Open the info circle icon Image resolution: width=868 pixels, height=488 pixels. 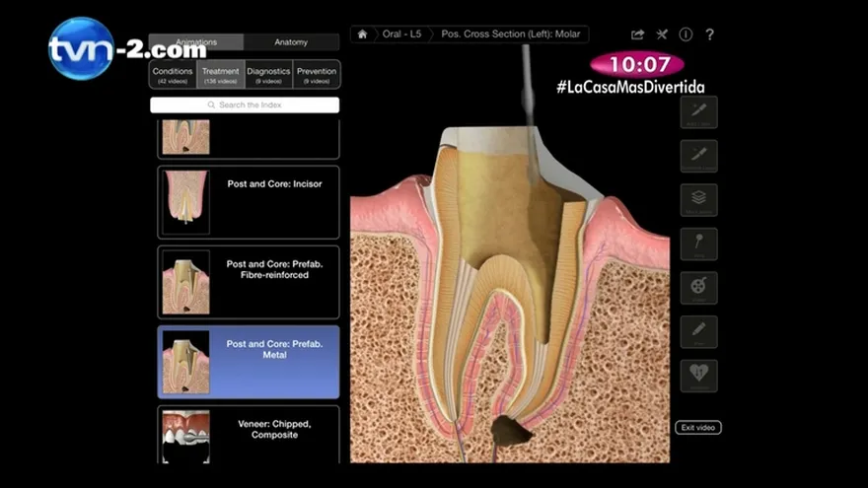pos(686,35)
